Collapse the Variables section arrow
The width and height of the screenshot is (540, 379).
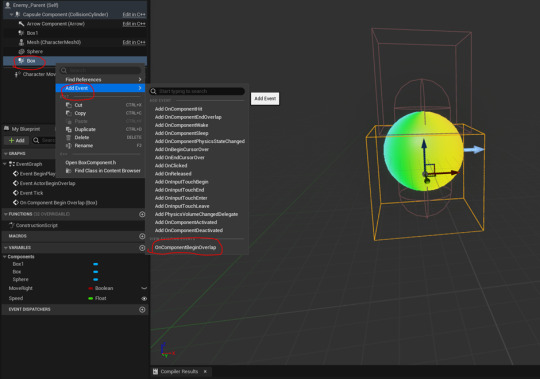(6, 248)
